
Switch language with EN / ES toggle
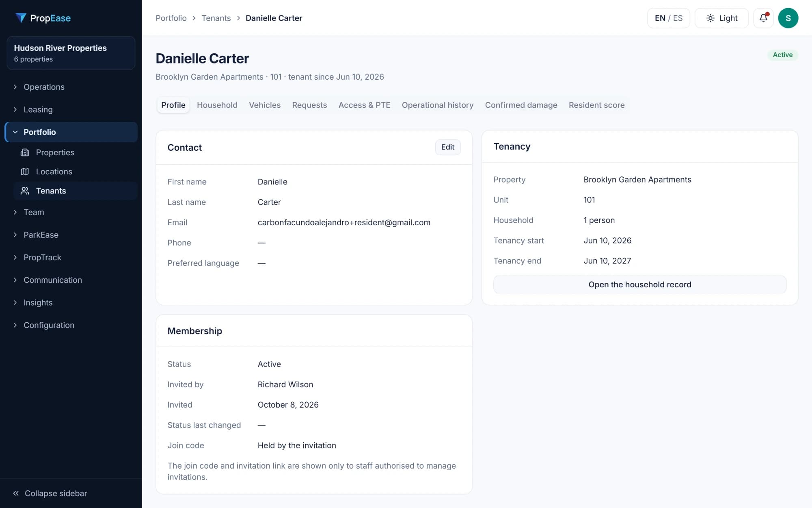coord(668,18)
